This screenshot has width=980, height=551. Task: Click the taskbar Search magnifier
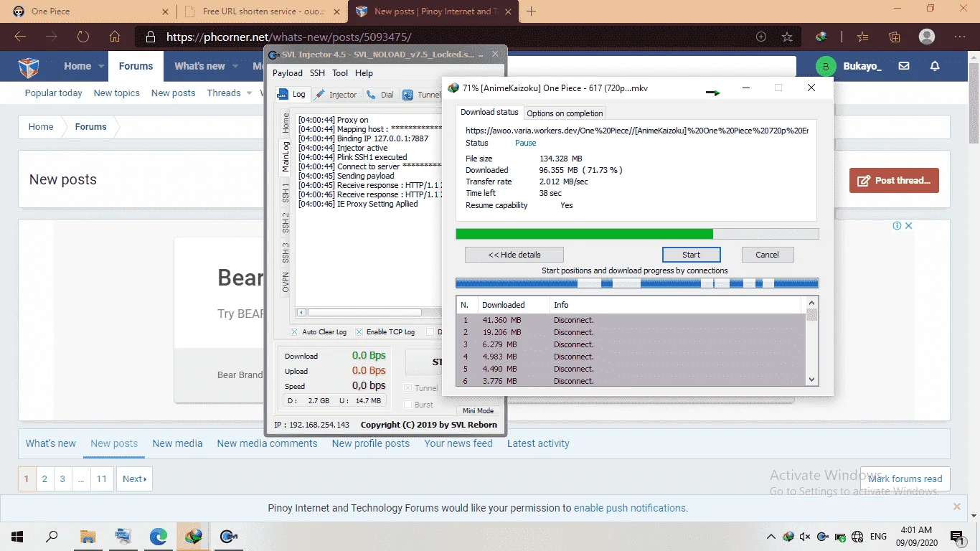pyautogui.click(x=52, y=536)
